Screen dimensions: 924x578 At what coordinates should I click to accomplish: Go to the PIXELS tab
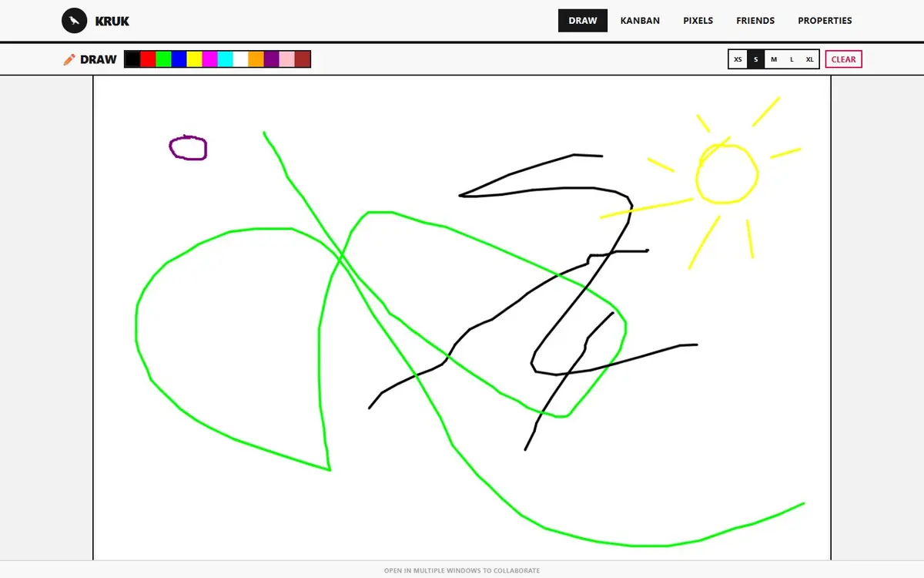[x=698, y=21]
